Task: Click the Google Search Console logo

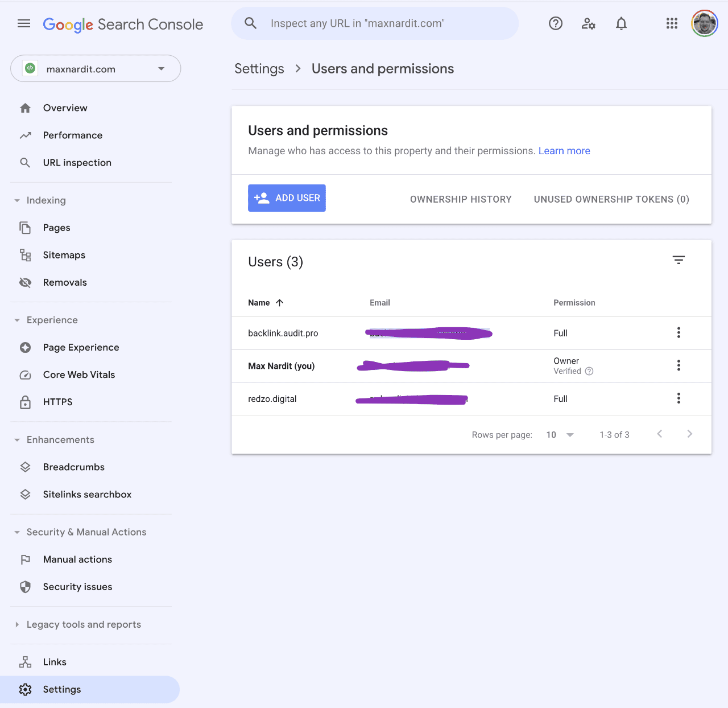Action: tap(123, 24)
